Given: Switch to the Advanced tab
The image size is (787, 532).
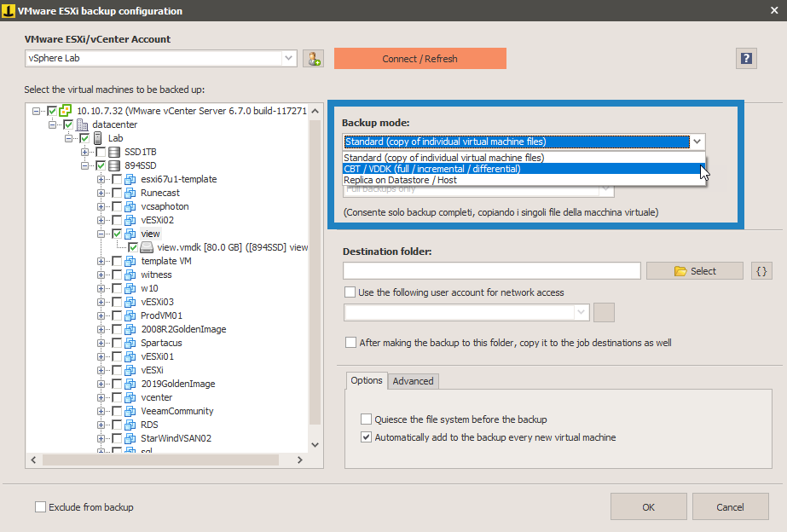Looking at the screenshot, I should pyautogui.click(x=413, y=381).
